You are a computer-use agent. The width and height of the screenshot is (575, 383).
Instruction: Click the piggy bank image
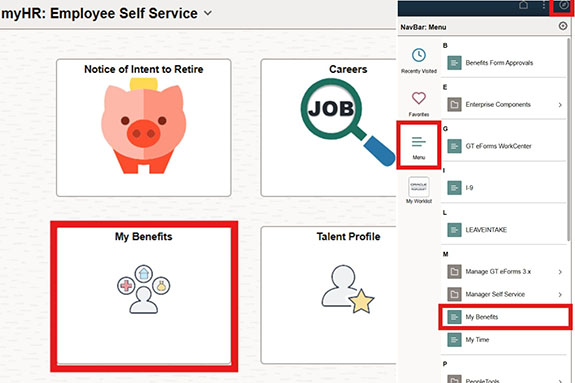click(143, 126)
